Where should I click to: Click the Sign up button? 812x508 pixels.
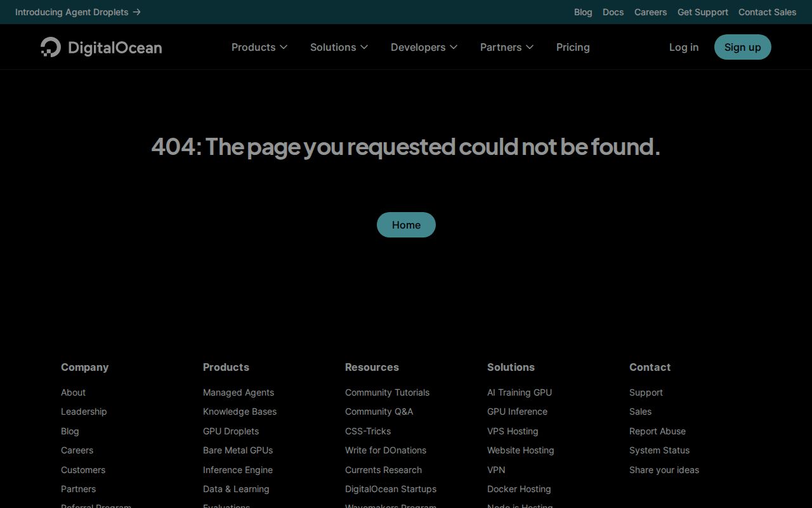742,47
